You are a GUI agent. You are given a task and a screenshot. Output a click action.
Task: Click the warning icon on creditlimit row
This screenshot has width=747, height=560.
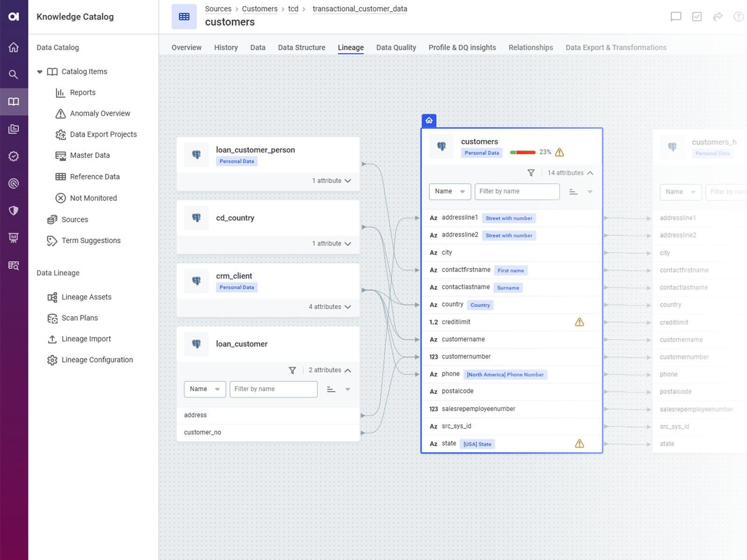point(579,322)
